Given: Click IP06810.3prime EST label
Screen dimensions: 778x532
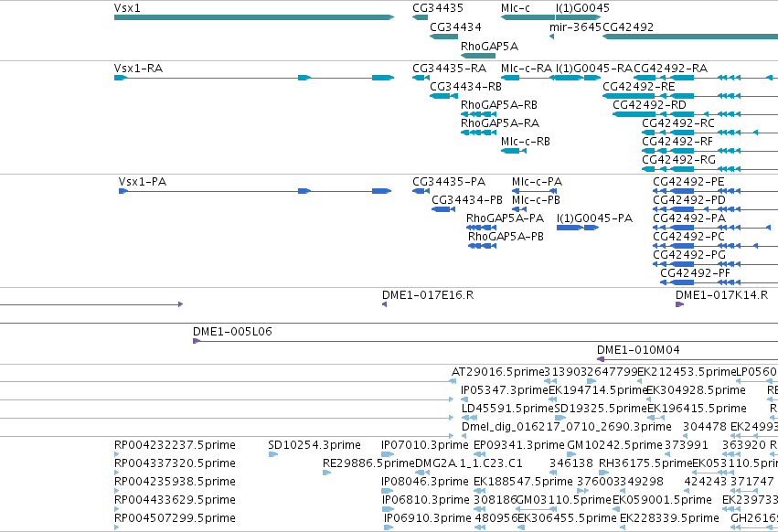Looking at the screenshot, I should [425, 500].
